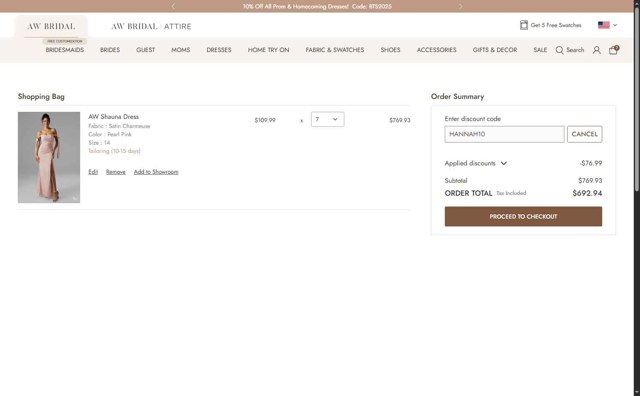Open the AW Shauna Dress product title
This screenshot has height=396, width=640.
(113, 117)
